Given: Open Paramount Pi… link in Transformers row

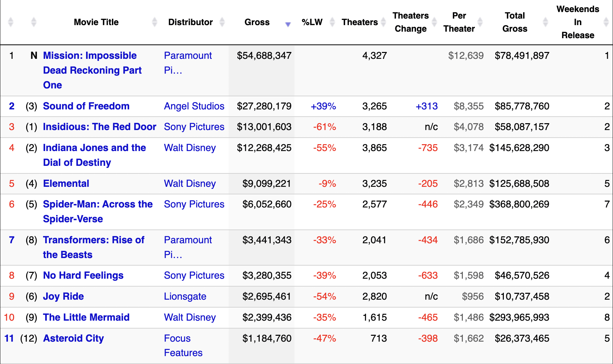Looking at the screenshot, I should (x=188, y=247).
